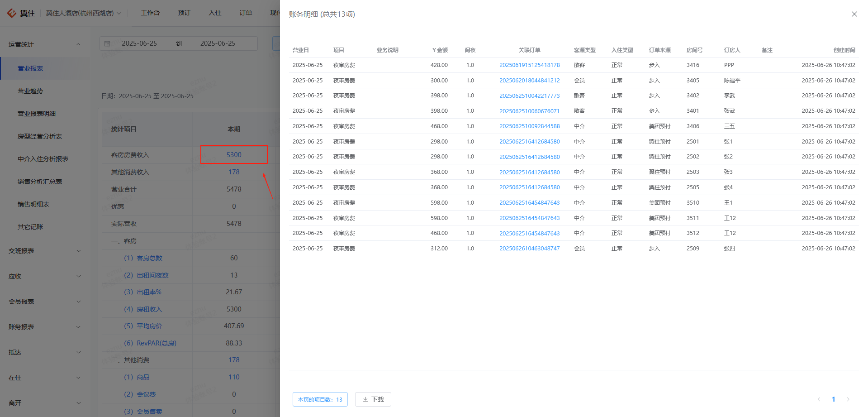Open order link 2025062018044841212

tap(529, 81)
